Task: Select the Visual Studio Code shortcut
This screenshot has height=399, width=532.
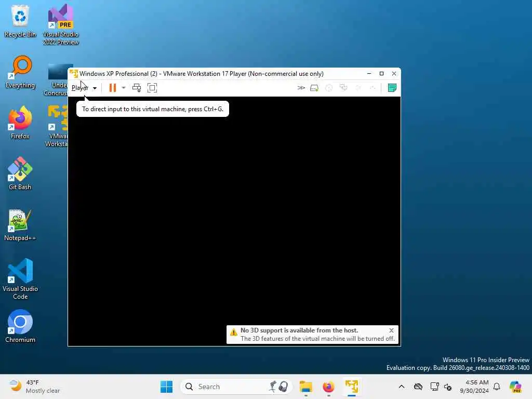Action: (x=20, y=279)
